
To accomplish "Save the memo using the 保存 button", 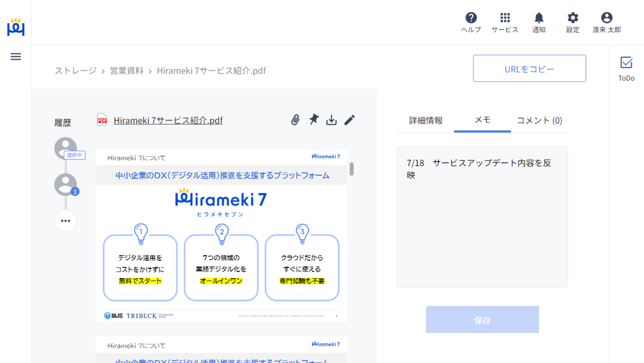I will pyautogui.click(x=482, y=319).
